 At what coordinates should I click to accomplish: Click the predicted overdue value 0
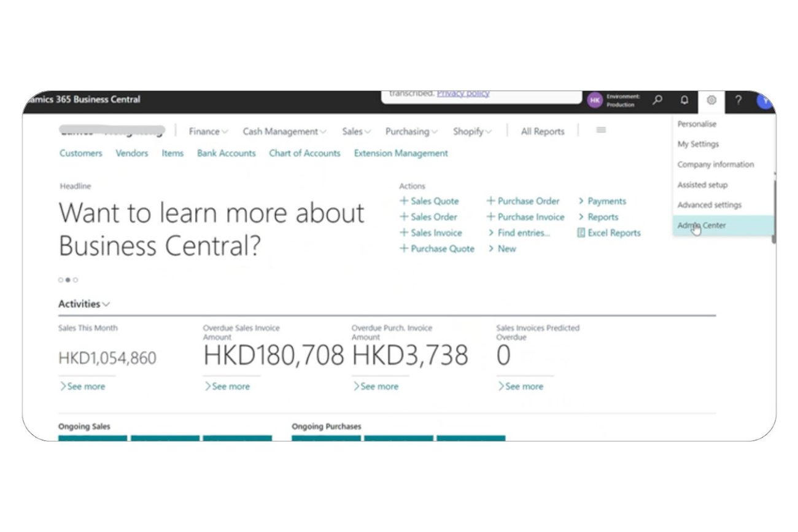[x=503, y=355]
